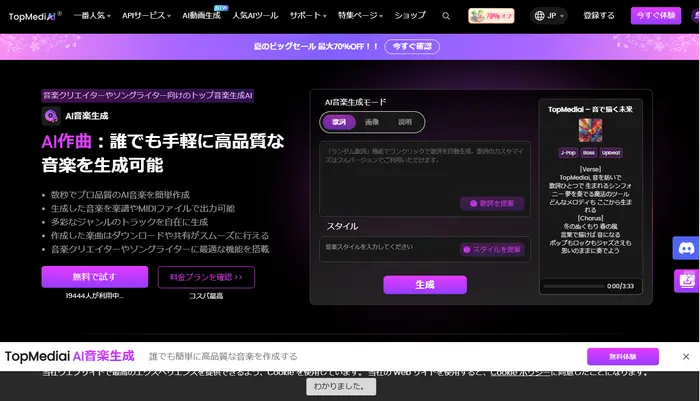Click わかりました cookie button
Screen dimensions: 700x401
click(341, 386)
